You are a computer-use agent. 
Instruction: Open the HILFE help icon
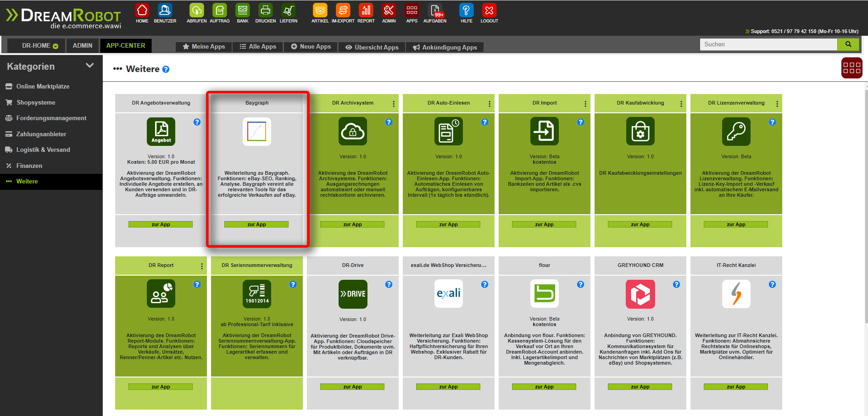pyautogui.click(x=466, y=10)
